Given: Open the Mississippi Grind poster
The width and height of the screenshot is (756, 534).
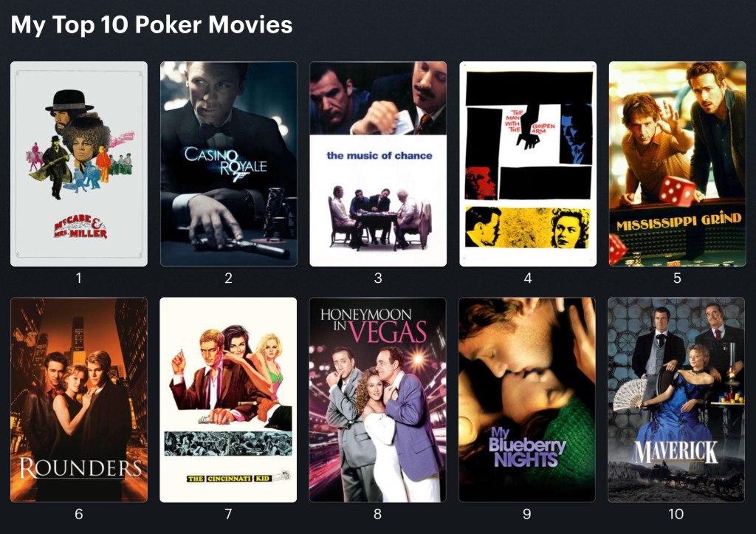Looking at the screenshot, I should coord(678,164).
